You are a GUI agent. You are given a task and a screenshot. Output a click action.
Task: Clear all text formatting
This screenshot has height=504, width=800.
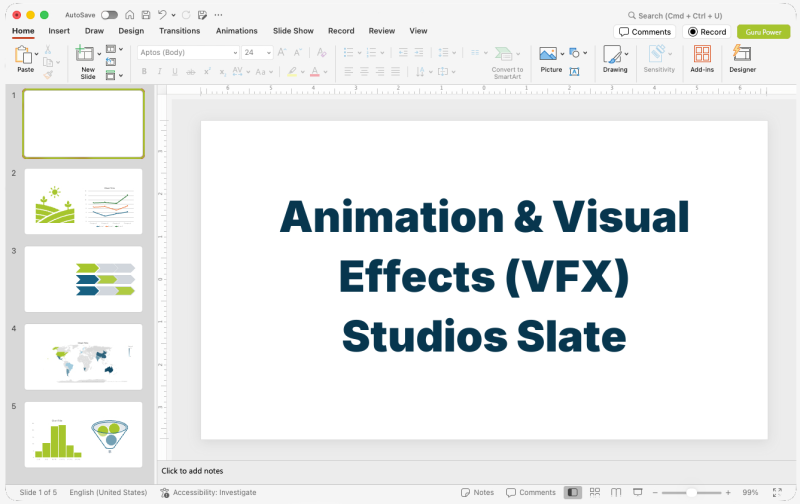coord(321,52)
